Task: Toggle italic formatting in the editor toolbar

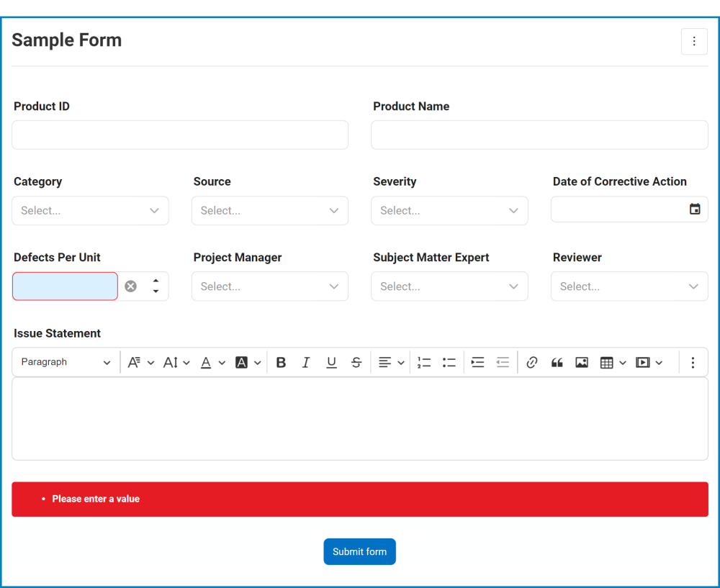Action: pyautogui.click(x=306, y=363)
